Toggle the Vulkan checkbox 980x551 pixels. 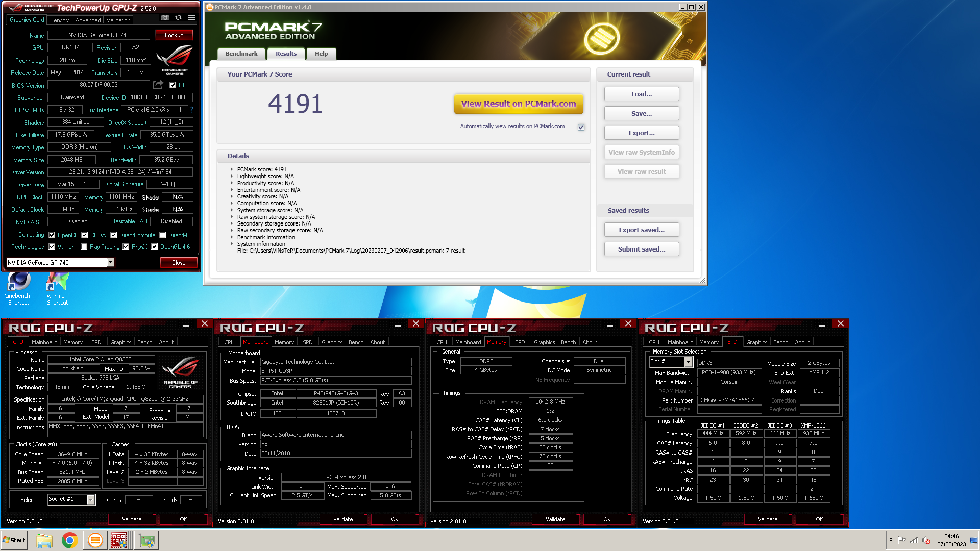[x=52, y=247]
